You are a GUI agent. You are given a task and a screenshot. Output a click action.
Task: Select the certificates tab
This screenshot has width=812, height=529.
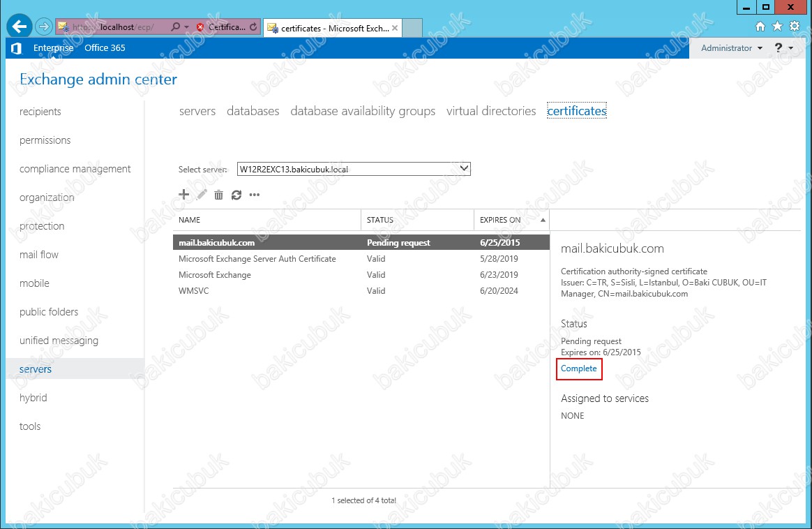576,111
